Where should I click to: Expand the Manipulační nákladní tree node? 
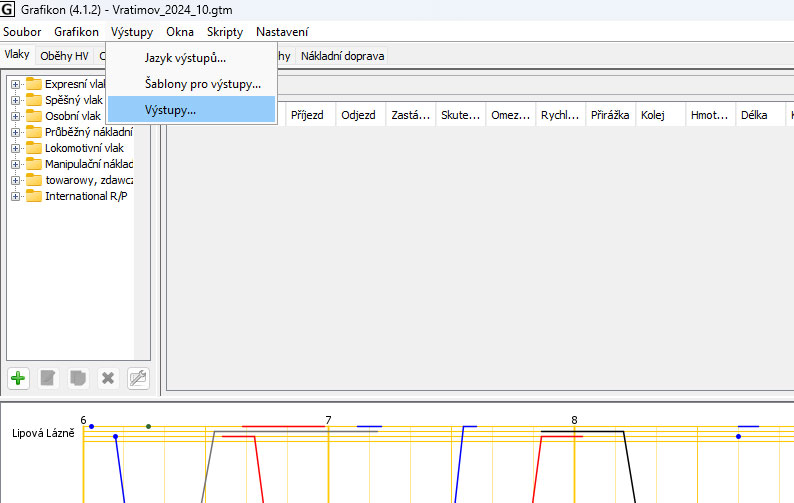pyautogui.click(x=16, y=164)
